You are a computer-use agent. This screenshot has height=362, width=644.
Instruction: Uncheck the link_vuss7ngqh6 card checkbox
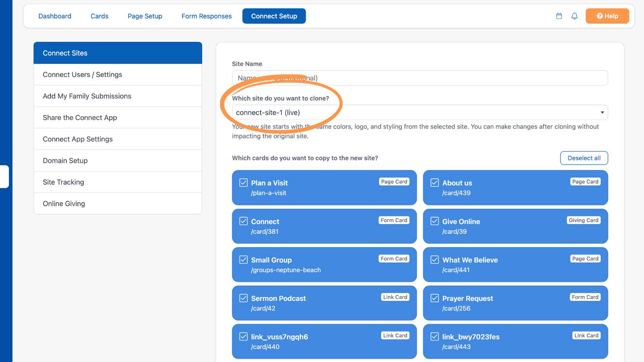[244, 337]
